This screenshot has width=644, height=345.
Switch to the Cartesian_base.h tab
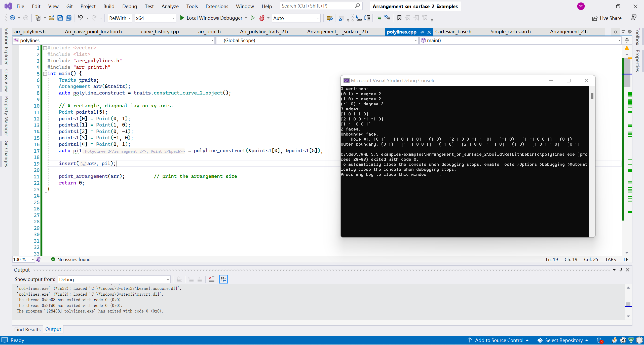click(x=453, y=32)
